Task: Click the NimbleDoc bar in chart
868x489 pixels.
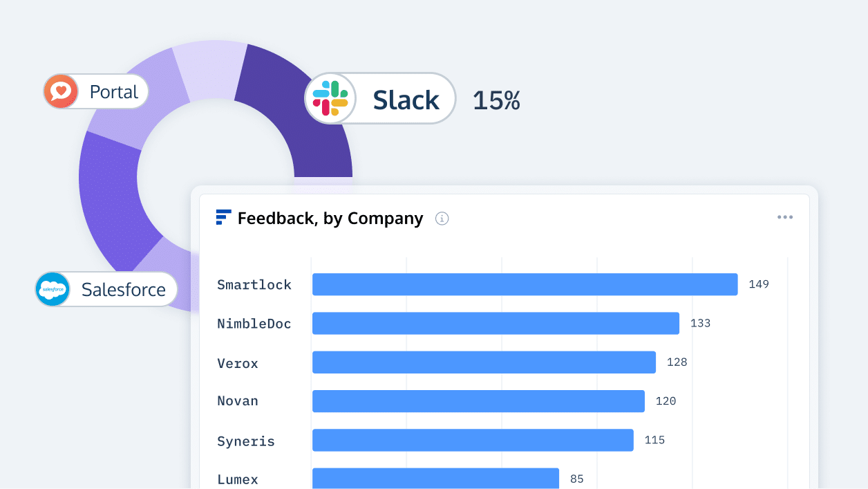Action: pyautogui.click(x=496, y=323)
